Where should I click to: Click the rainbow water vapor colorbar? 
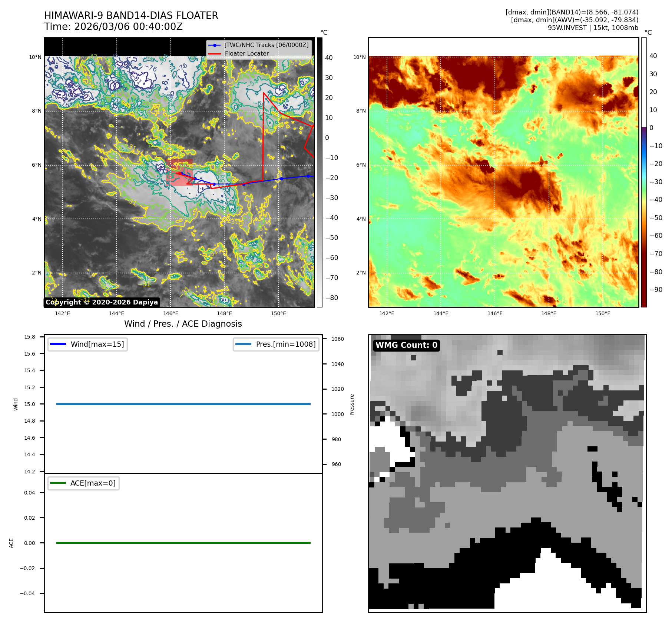point(644,172)
